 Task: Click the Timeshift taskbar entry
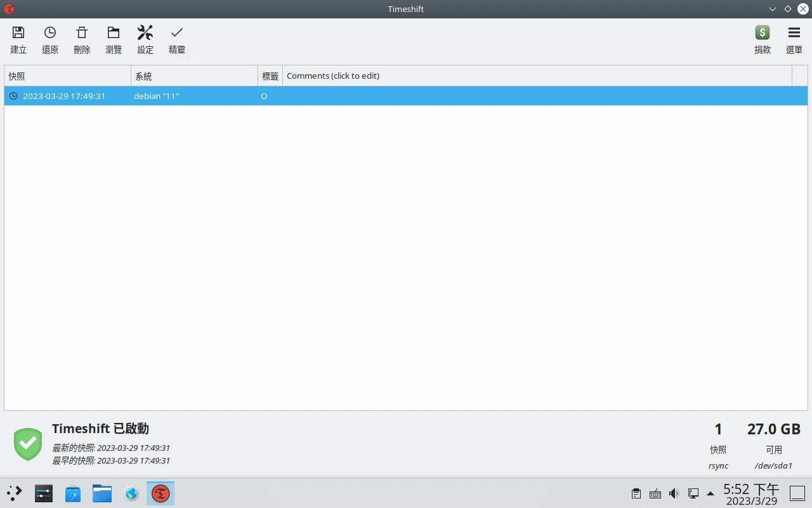click(x=160, y=493)
